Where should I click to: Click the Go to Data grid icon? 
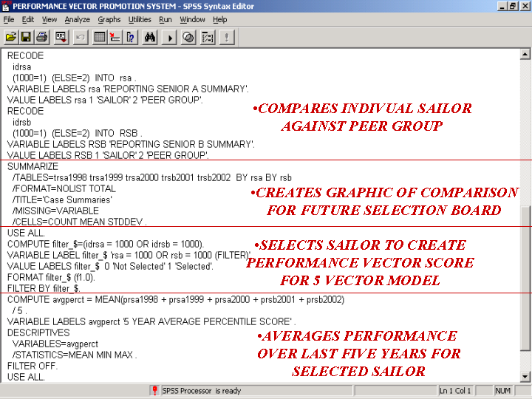100,37
